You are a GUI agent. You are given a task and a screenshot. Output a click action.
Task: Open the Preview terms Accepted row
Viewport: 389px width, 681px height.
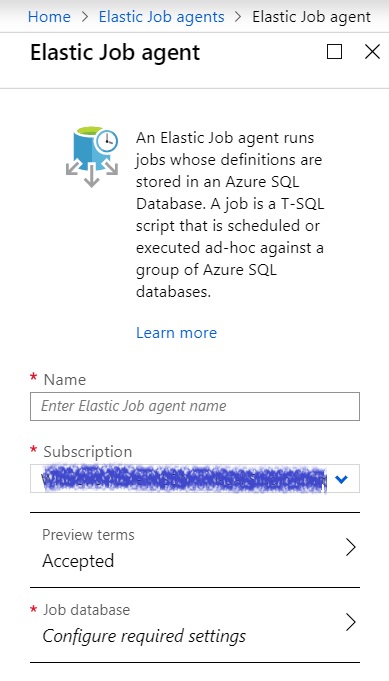point(195,550)
